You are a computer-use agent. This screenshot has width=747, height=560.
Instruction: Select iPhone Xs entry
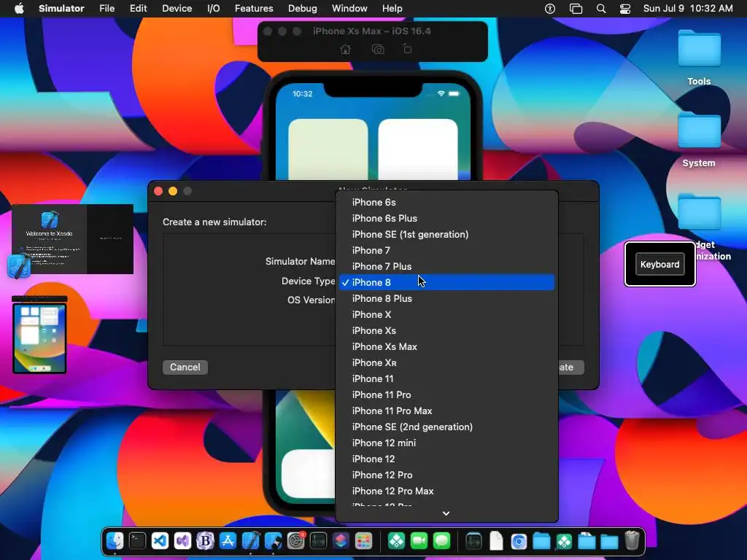(x=446, y=330)
